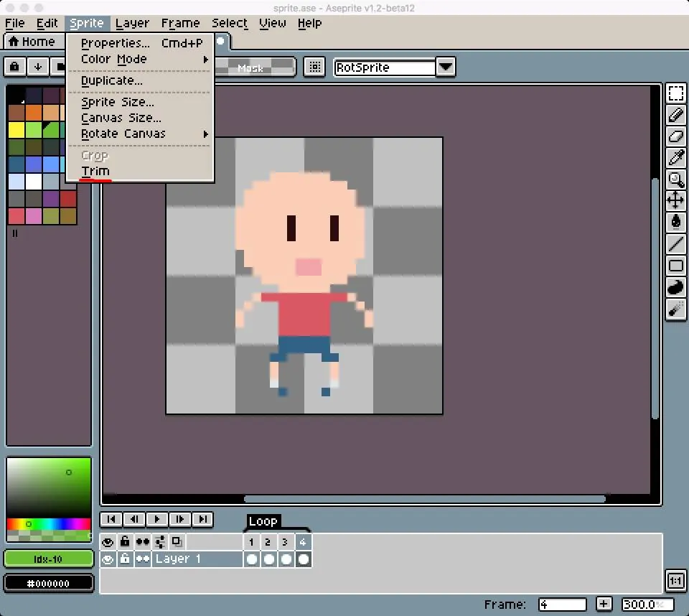Click the down arrow button above the palette
The height and width of the screenshot is (616, 689).
[x=38, y=67]
